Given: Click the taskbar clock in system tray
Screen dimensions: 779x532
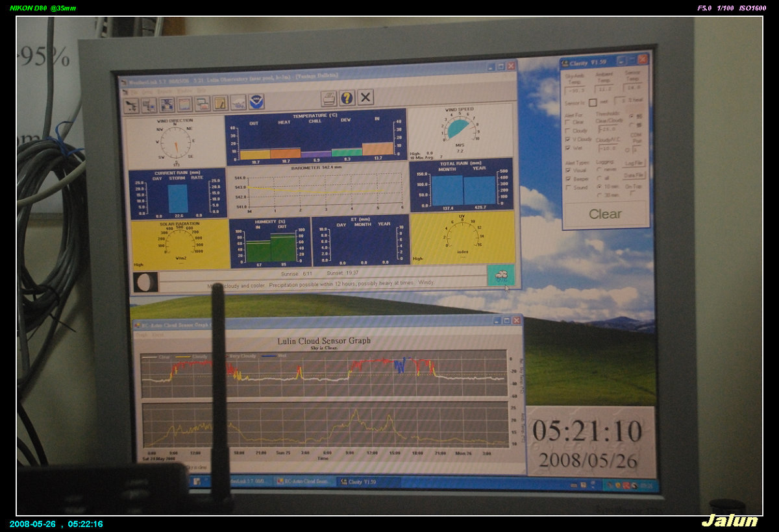Looking at the screenshot, I should 647,485.
